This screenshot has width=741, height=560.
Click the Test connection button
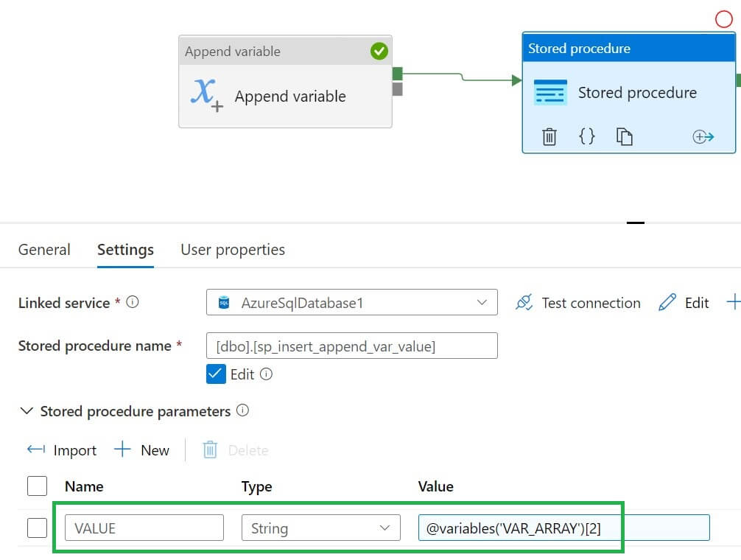(578, 303)
